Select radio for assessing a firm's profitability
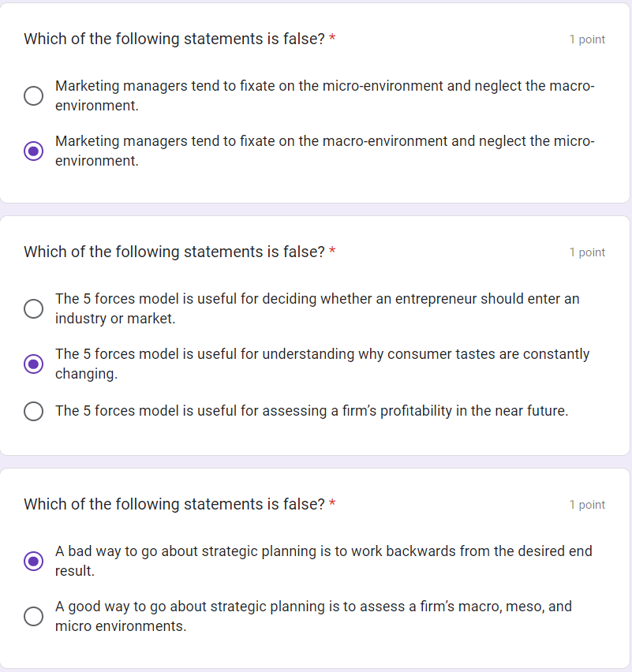Viewport: 632px width, 672px height. pyautogui.click(x=33, y=411)
